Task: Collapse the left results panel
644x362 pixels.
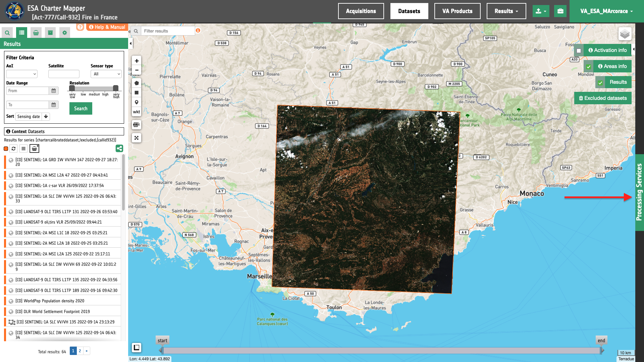Action: pos(130,43)
